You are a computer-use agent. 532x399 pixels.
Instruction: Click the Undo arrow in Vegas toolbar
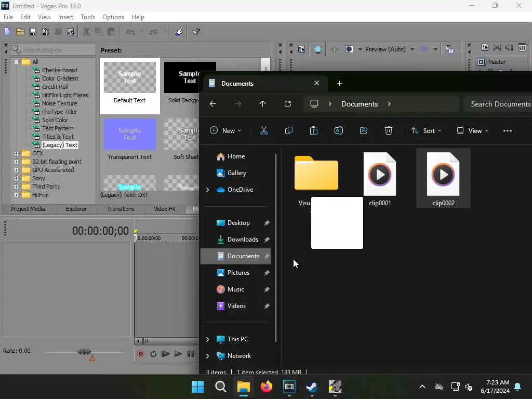tap(130, 32)
